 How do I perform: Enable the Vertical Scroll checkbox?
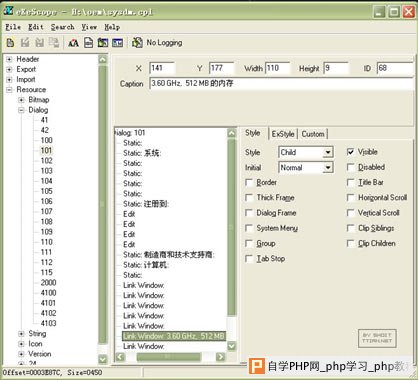(350, 213)
